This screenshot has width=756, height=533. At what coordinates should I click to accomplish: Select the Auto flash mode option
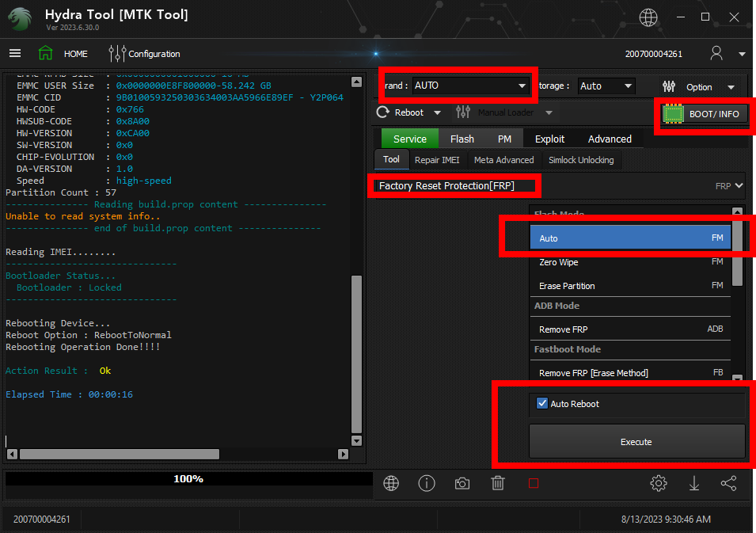pos(630,238)
